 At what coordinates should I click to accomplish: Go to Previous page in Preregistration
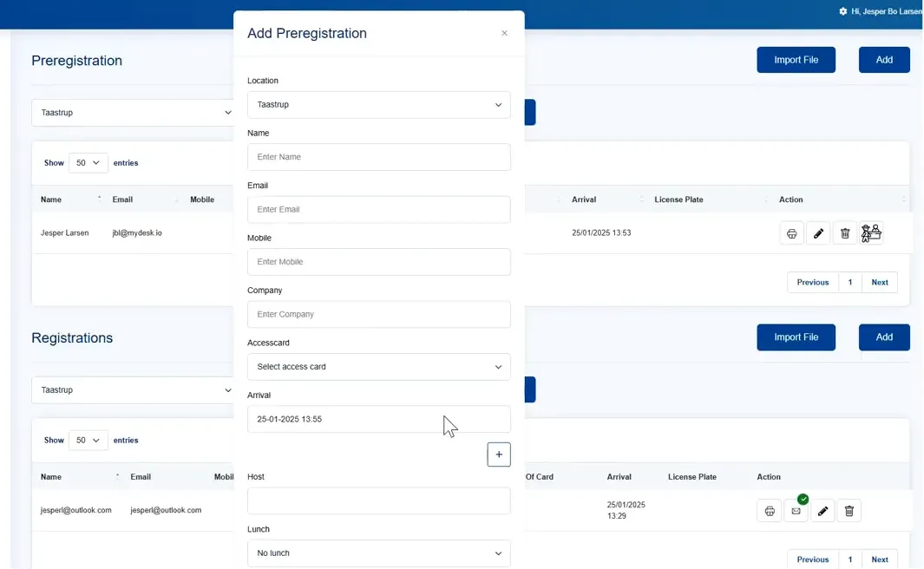click(813, 283)
